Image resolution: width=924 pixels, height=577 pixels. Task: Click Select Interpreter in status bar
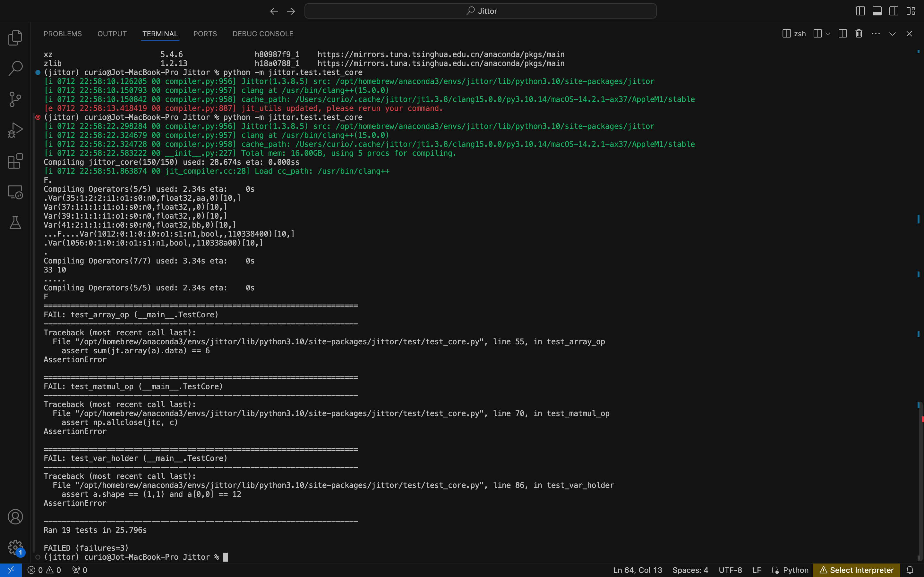tap(856, 570)
